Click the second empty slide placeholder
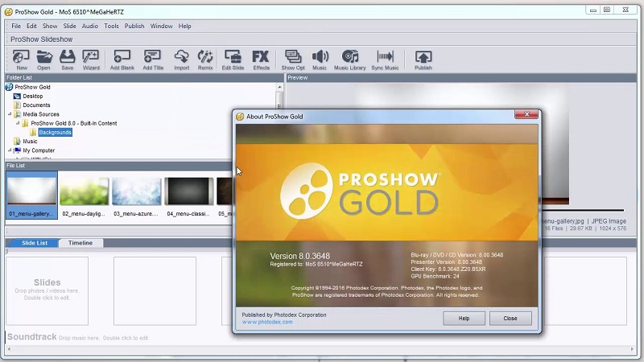The width and height of the screenshot is (644, 362). click(155, 291)
